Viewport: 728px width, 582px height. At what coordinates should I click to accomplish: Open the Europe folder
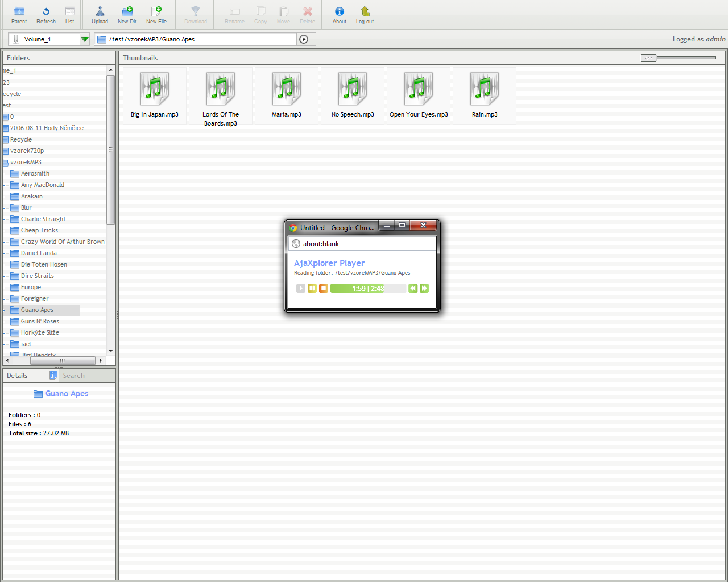click(x=31, y=287)
